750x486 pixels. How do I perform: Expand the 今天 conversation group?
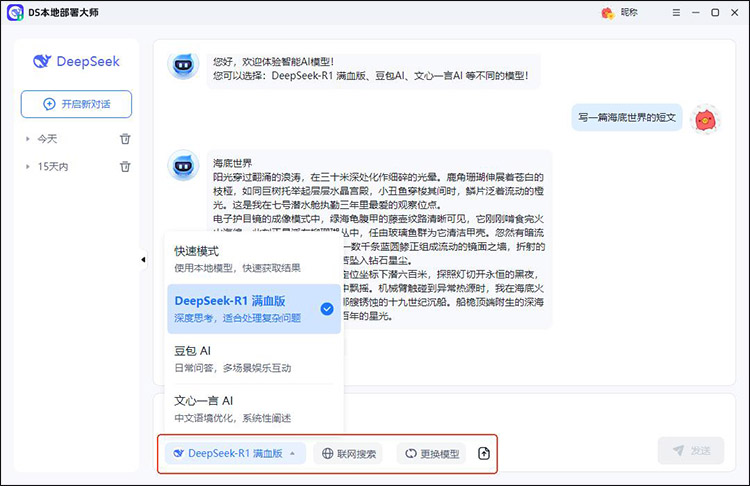(x=27, y=139)
